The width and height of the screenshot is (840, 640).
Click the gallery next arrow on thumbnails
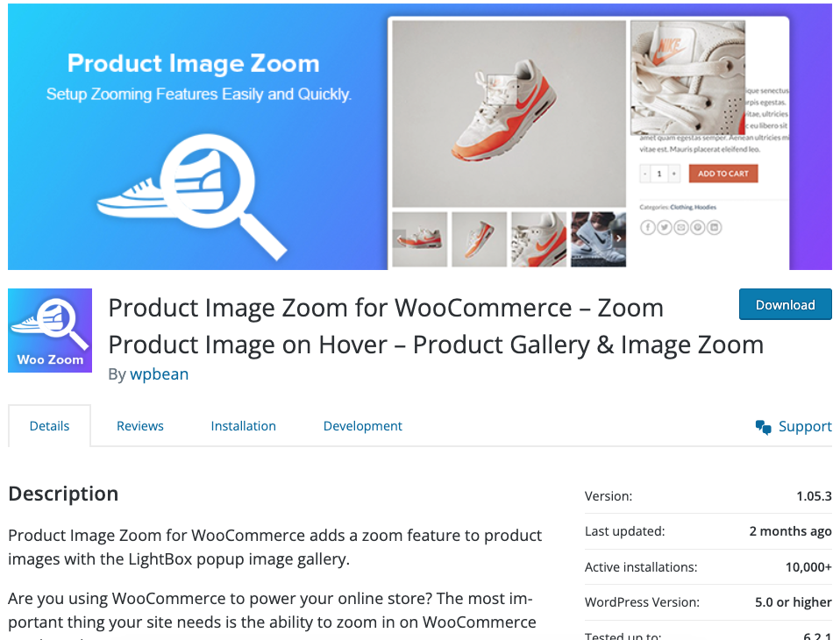pos(619,238)
